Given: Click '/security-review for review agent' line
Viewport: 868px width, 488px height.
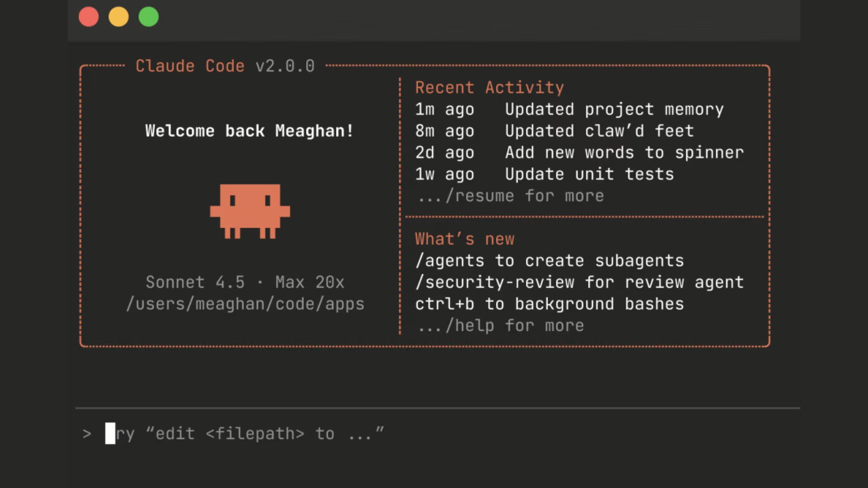Looking at the screenshot, I should tap(579, 282).
